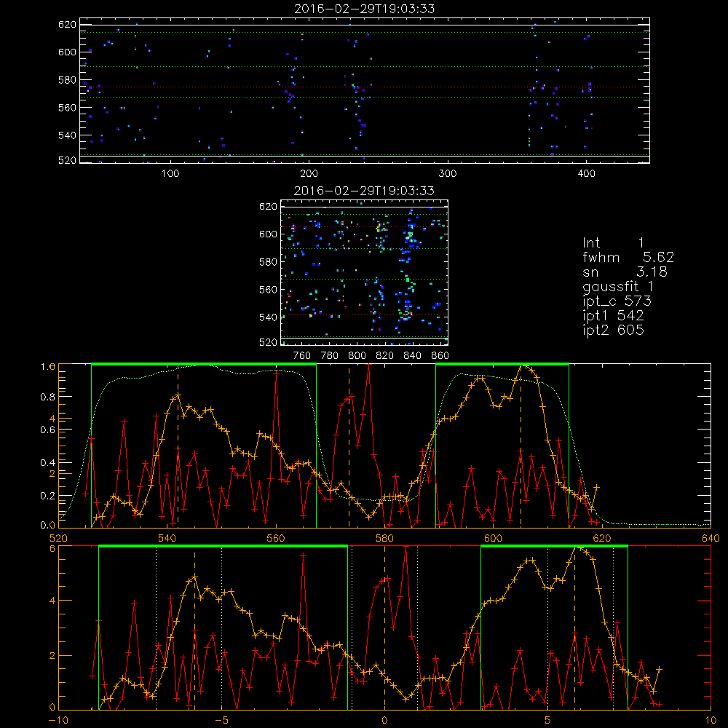The image size is (728, 728).
Task: Select the 'fwhm 5.62' readout
Action: (x=628, y=257)
